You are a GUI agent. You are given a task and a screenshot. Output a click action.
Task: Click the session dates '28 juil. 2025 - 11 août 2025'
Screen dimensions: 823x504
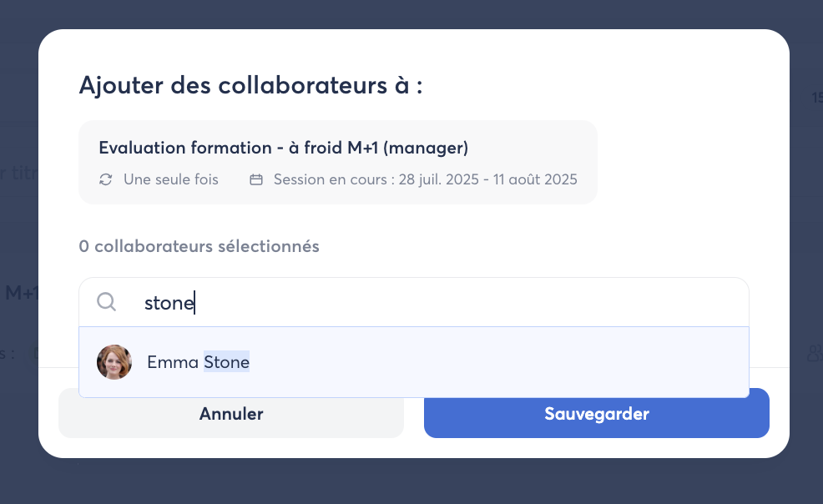tap(487, 179)
